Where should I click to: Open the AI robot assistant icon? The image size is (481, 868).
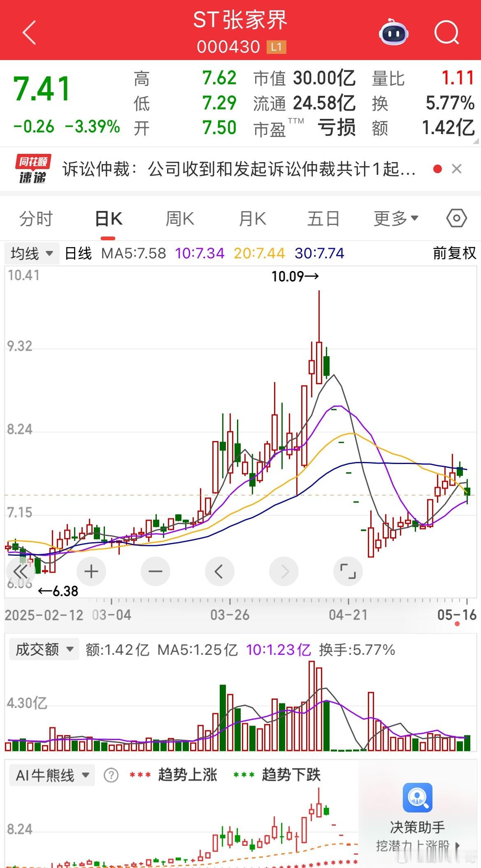coord(394,32)
